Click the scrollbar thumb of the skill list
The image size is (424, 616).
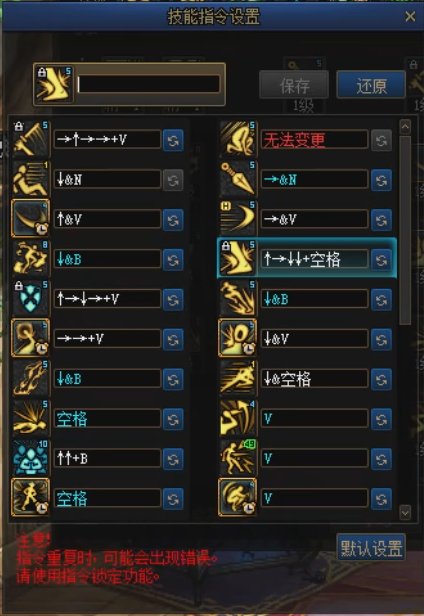pyautogui.click(x=405, y=230)
